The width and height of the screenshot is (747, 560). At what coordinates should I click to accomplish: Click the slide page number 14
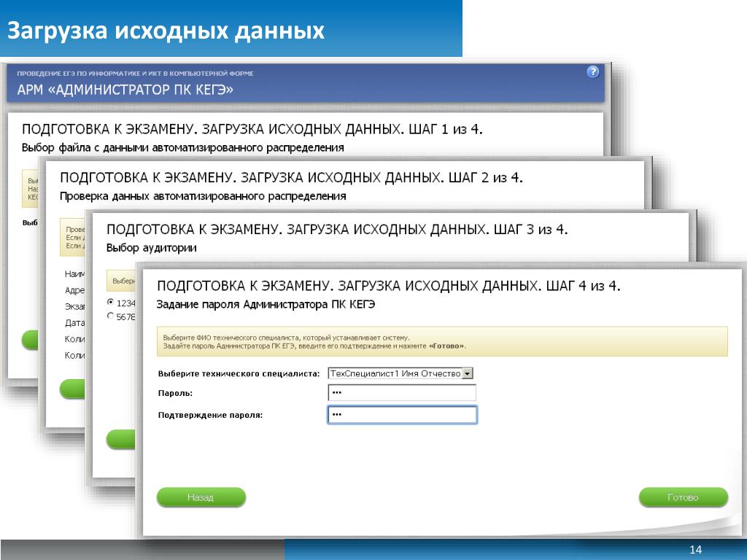(695, 550)
